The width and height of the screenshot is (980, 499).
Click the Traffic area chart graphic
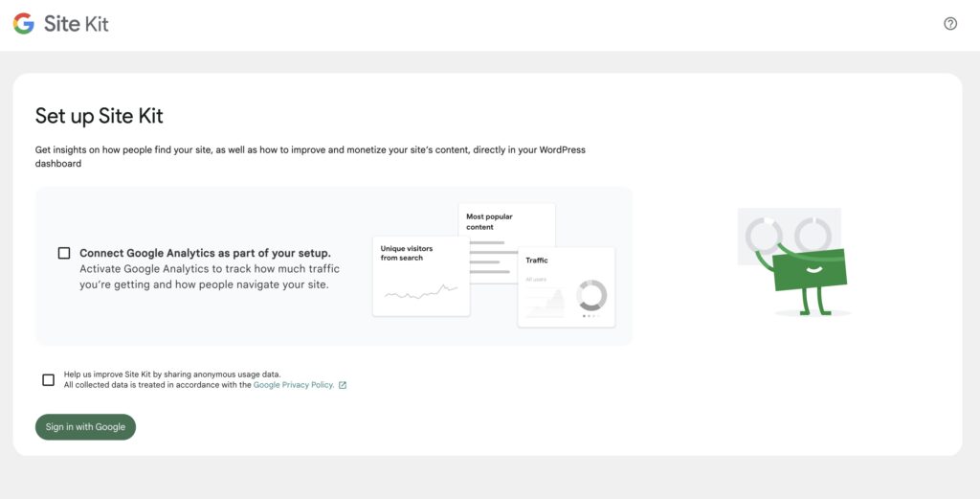[x=545, y=304]
